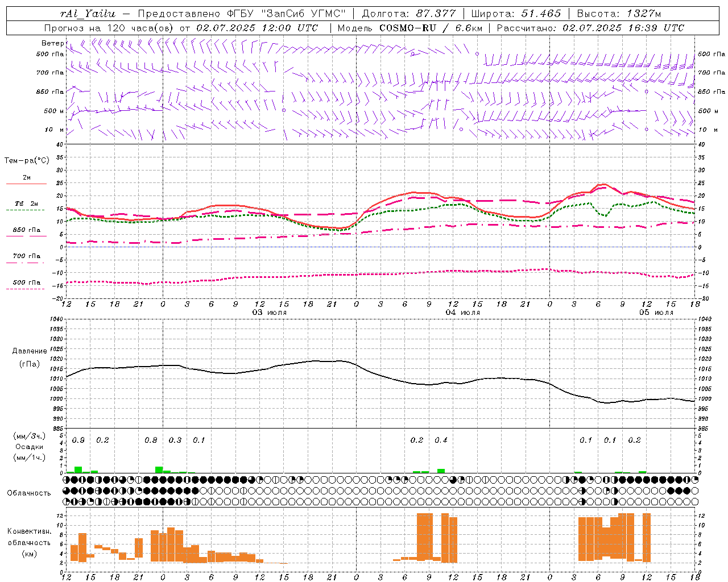Image resolution: width=728 pixels, height=582 pixels.
Task: Click the '(гПа)' unit under Давление
Action: click(29, 364)
